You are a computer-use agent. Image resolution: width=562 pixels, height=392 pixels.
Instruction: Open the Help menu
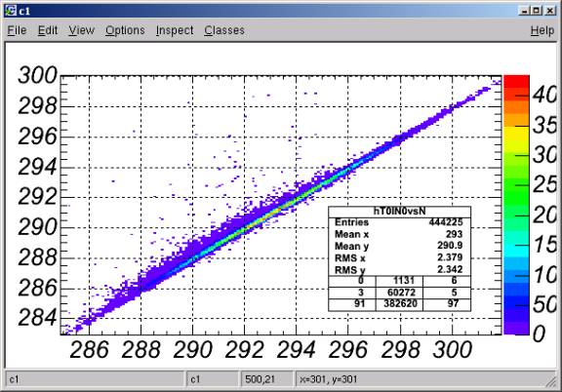click(542, 30)
